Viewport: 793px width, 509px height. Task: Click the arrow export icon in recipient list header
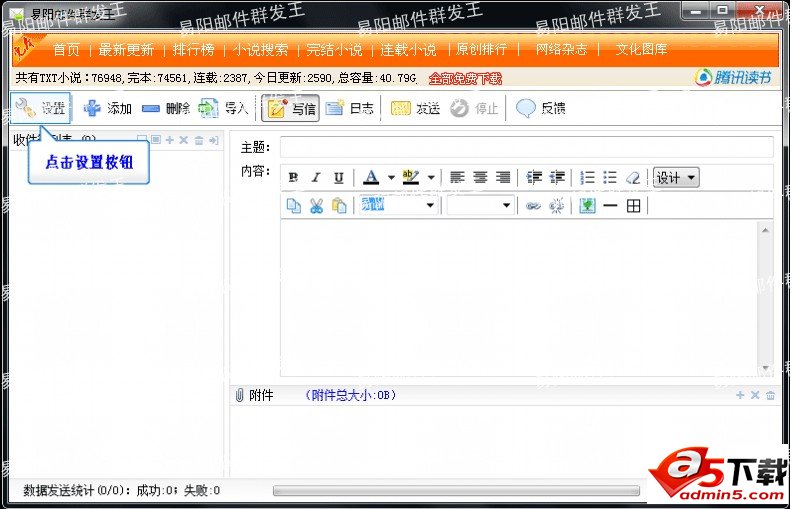pos(214,140)
